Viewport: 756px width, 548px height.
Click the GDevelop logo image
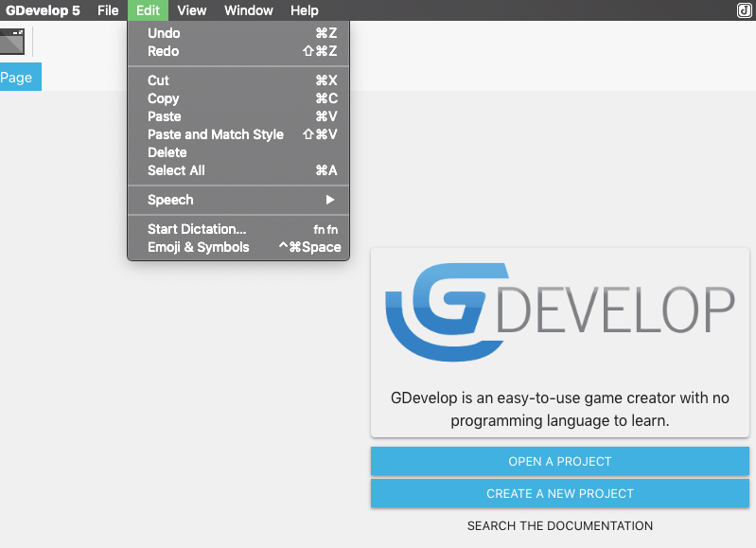pyautogui.click(x=560, y=312)
